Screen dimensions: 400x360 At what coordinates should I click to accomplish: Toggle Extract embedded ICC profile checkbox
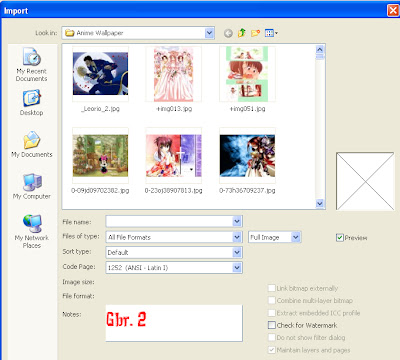[272, 313]
